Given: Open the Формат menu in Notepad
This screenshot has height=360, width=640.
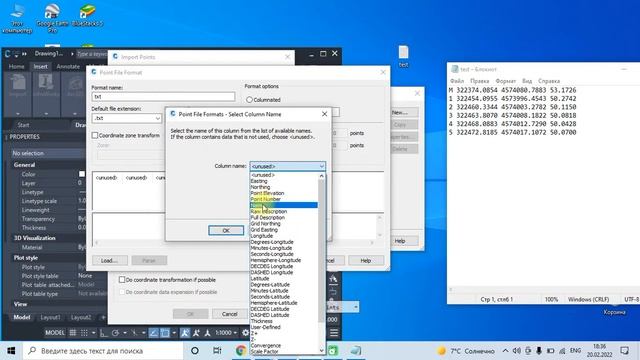Looking at the screenshot, I should (x=505, y=81).
